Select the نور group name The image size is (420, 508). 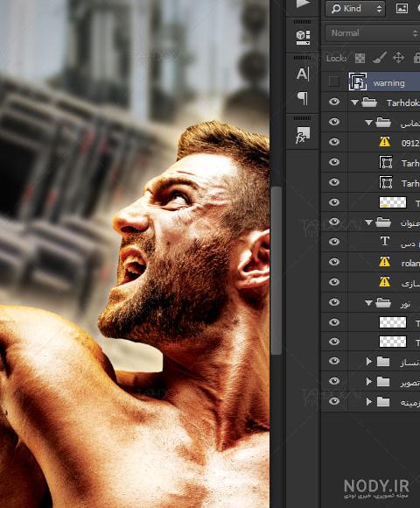tap(405, 304)
